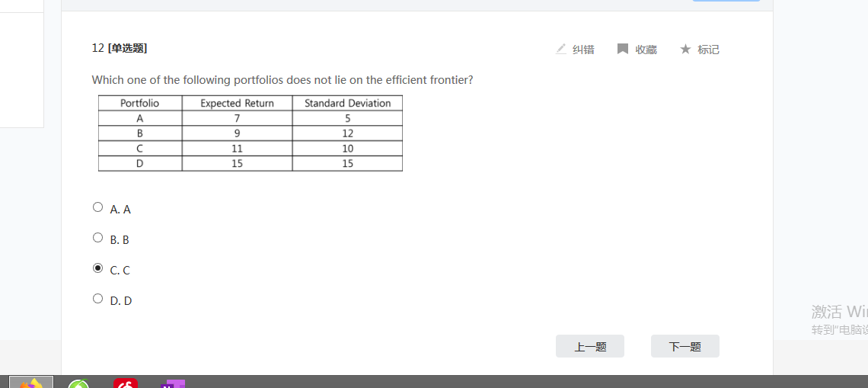Click the star icon beside 标记
Viewport: 868px width, 388px height.
coord(685,49)
